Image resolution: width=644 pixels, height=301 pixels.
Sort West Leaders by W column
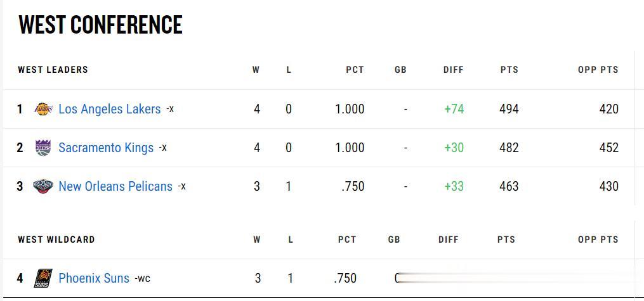(256, 70)
